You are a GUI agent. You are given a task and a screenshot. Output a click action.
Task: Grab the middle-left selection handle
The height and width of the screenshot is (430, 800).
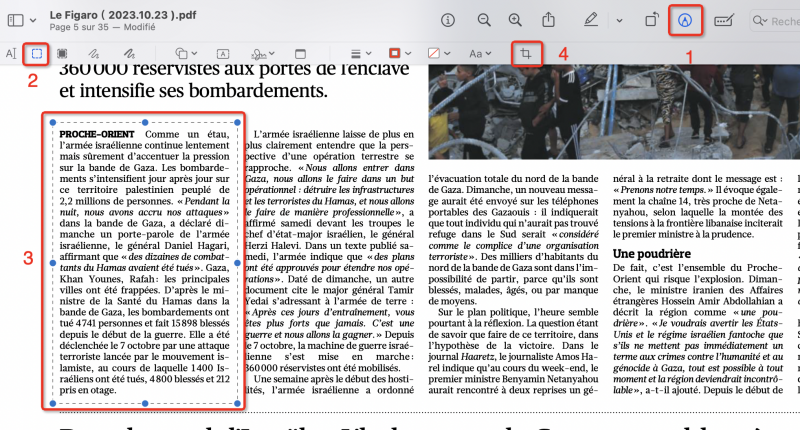[x=53, y=263]
